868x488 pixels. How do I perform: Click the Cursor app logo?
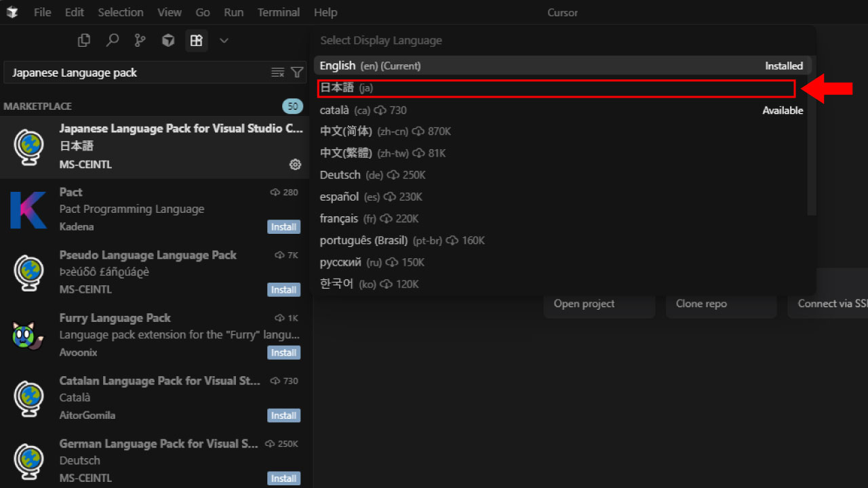point(12,12)
